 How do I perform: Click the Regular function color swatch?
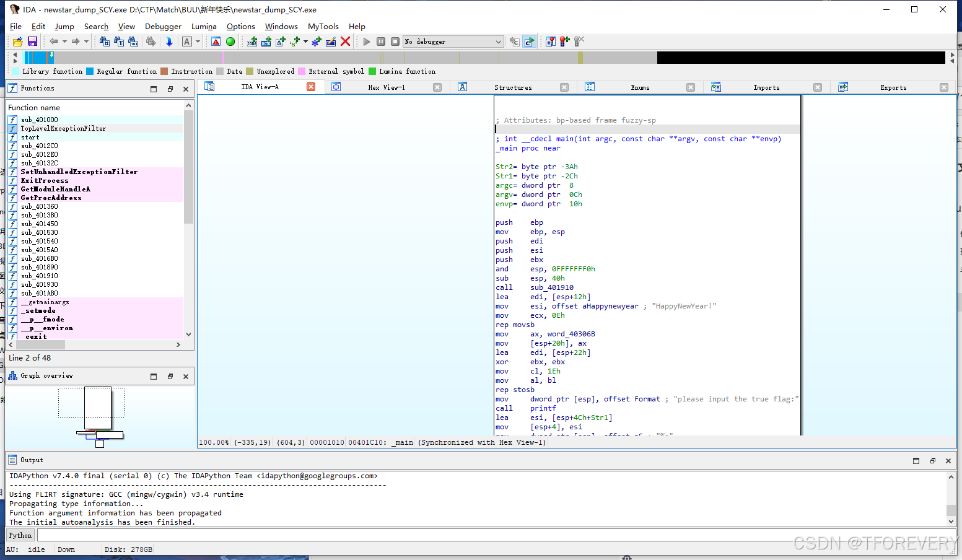point(90,71)
